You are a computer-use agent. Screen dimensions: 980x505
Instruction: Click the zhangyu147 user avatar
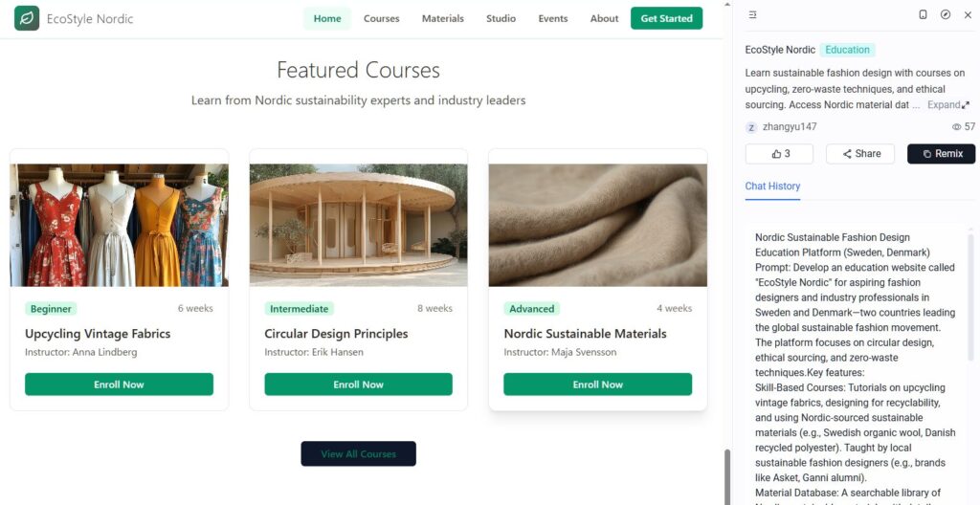751,127
